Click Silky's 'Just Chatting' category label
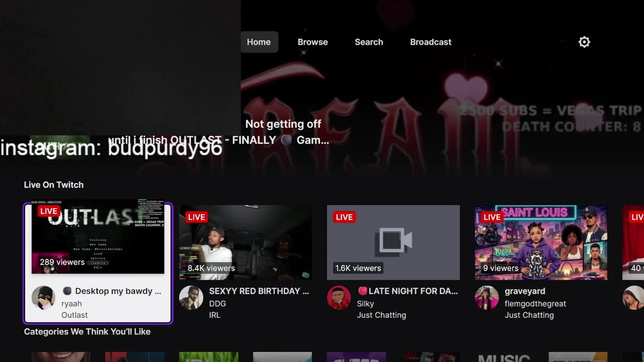This screenshot has width=644, height=362. (381, 315)
